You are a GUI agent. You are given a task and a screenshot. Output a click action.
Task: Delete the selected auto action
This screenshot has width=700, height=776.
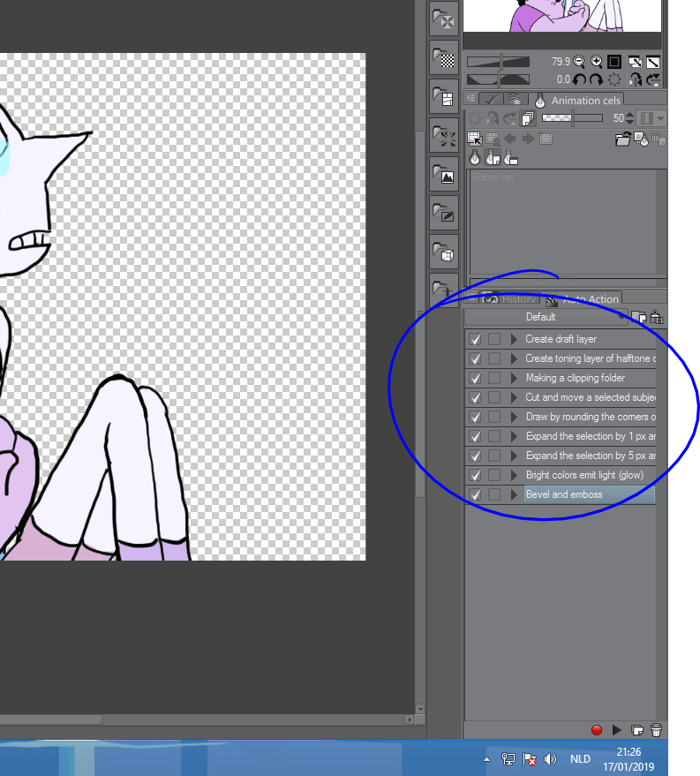pos(656,730)
